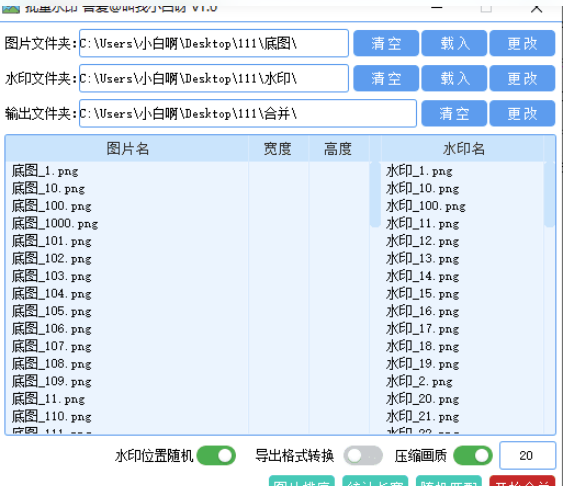Click the 图片名 column header

click(127, 149)
